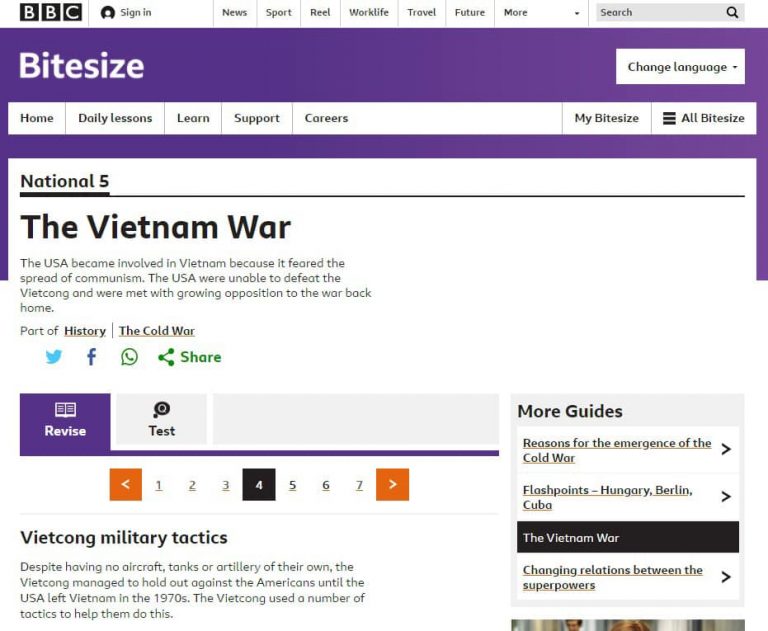The height and width of the screenshot is (631, 768).
Task: Open the Worklife section
Action: click(369, 13)
